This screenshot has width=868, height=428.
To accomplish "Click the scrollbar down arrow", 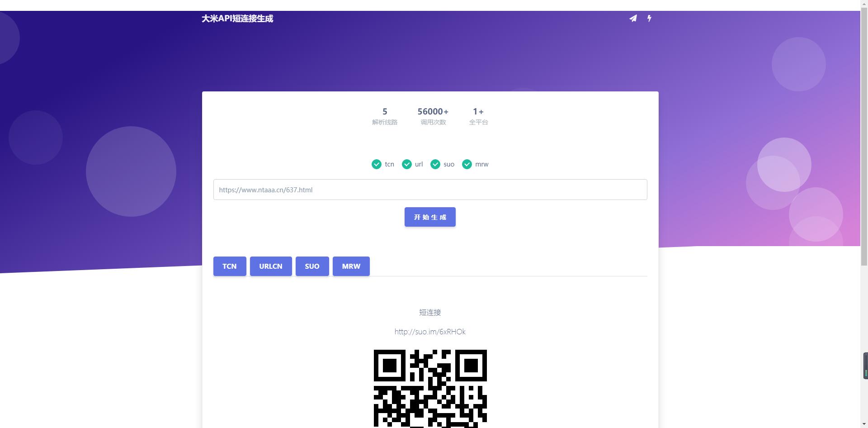I will point(864,423).
